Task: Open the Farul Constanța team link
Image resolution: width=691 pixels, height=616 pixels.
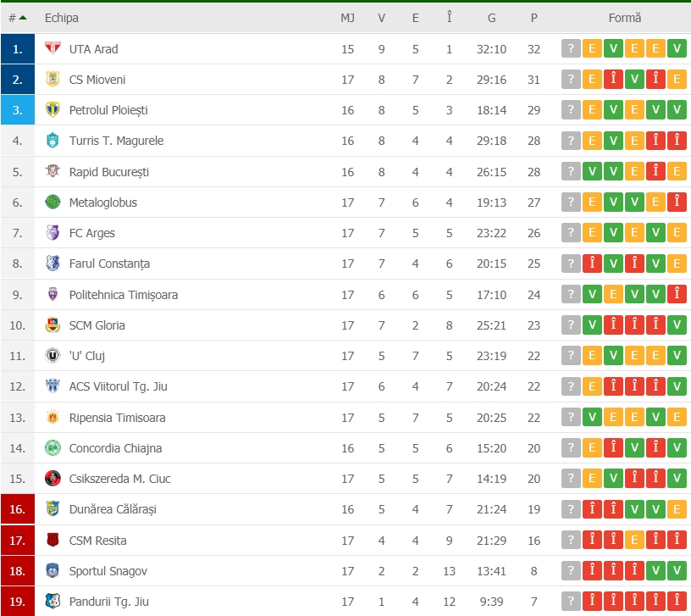Action: click(x=109, y=264)
